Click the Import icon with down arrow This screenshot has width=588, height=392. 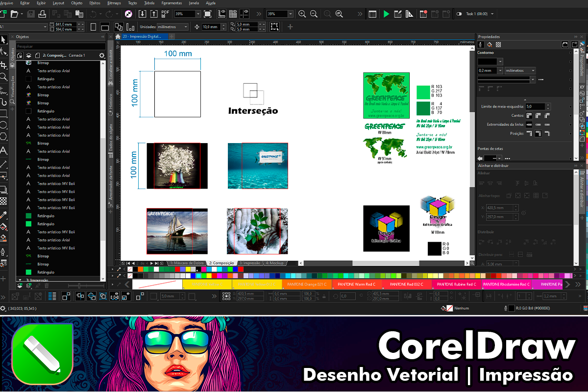[x=143, y=14]
